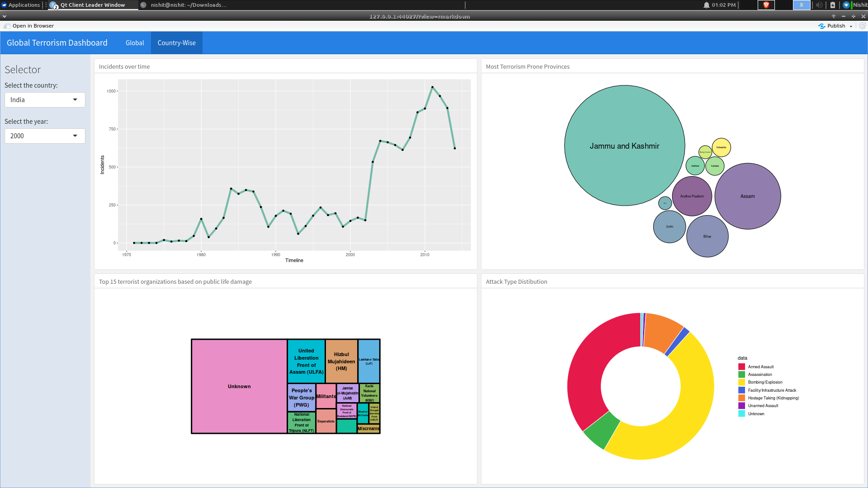Click Unarmed Assault purple legend swatch
868x488 pixels.
pyautogui.click(x=741, y=406)
